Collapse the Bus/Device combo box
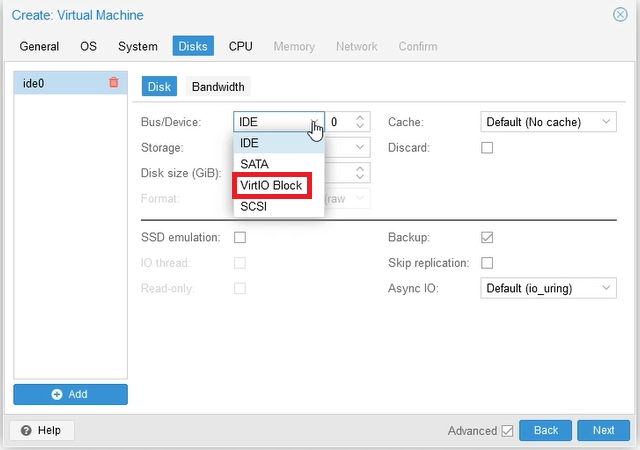Image resolution: width=640 pixels, height=450 pixels. pyautogui.click(x=315, y=122)
